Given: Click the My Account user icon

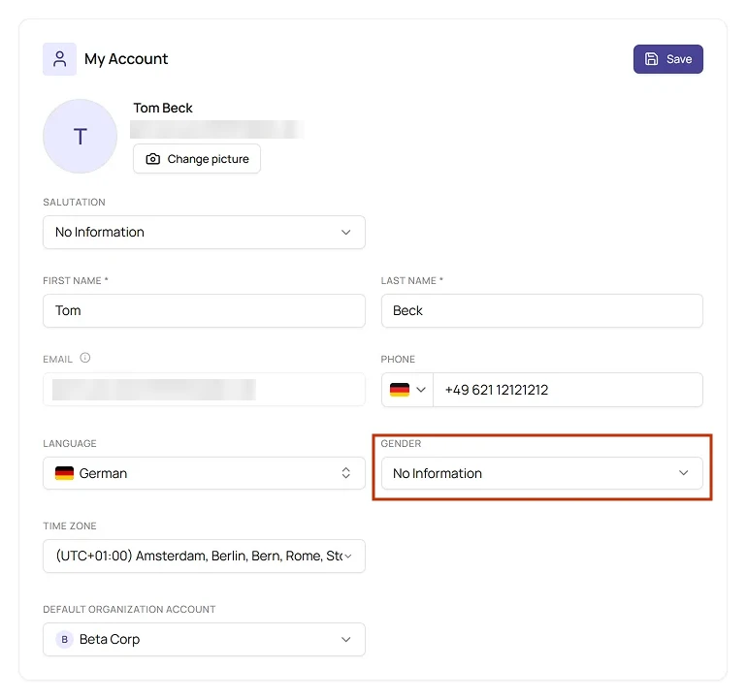Looking at the screenshot, I should click(x=59, y=59).
